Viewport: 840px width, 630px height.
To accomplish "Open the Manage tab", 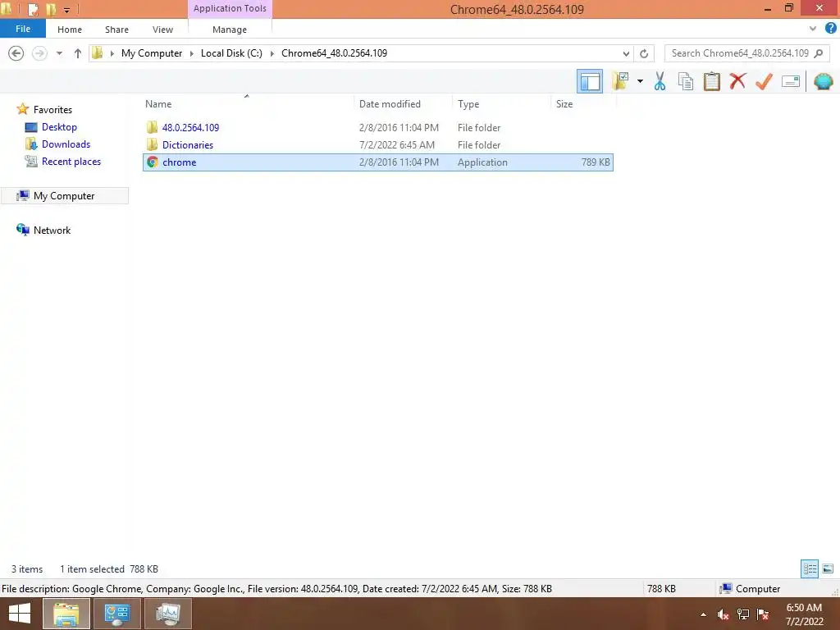I will pyautogui.click(x=230, y=30).
